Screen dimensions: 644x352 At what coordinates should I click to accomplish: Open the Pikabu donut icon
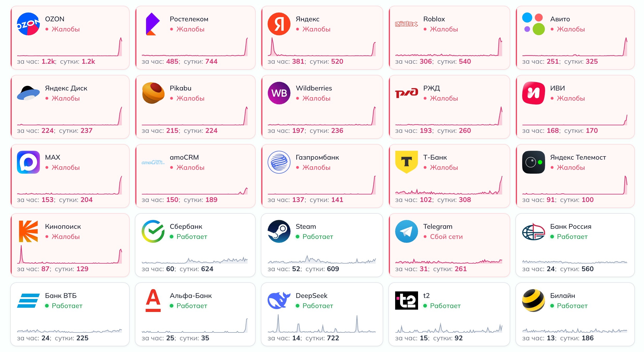tap(153, 93)
